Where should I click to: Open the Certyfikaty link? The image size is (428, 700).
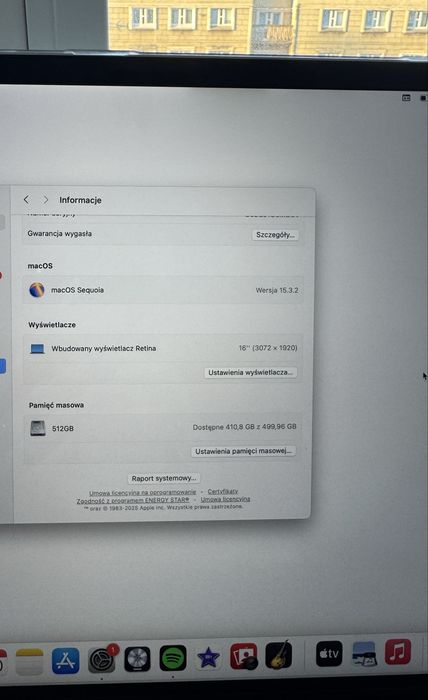tap(223, 492)
